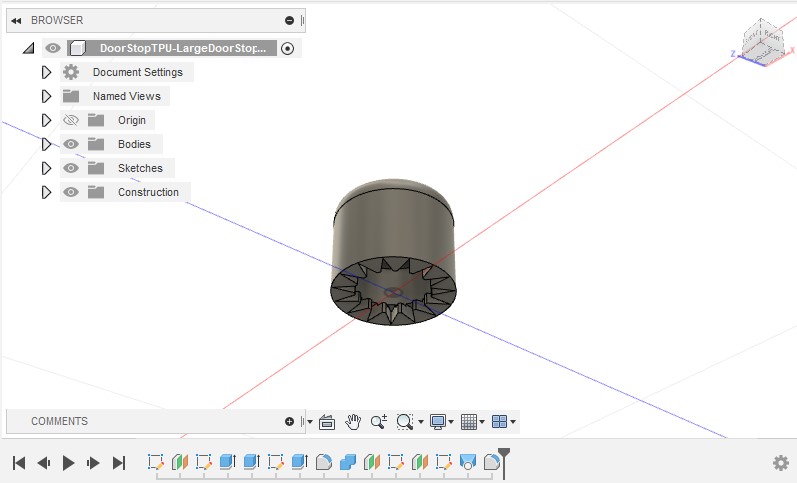Select the first fillet feature in timeline

pos(324,462)
